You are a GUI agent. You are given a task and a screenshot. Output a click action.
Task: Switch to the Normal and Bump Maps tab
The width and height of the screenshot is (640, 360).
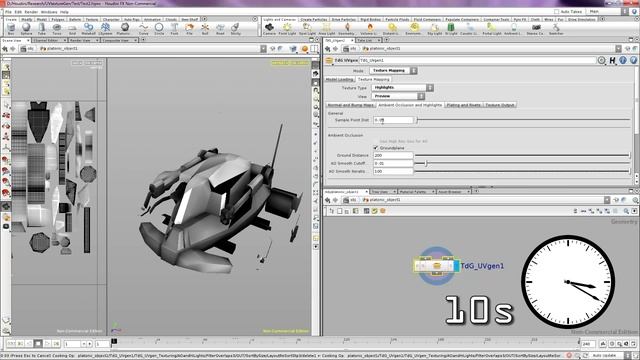tap(351, 105)
